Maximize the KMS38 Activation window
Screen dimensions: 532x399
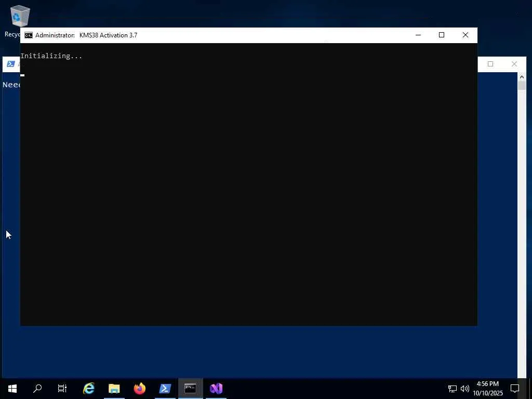[442, 35]
